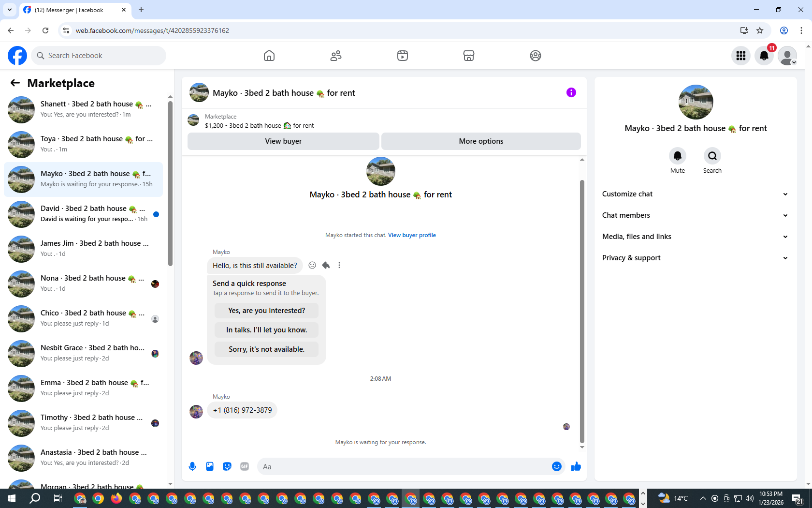The height and width of the screenshot is (508, 812).
Task: Mute this conversation with the bell icon
Action: [678, 156]
